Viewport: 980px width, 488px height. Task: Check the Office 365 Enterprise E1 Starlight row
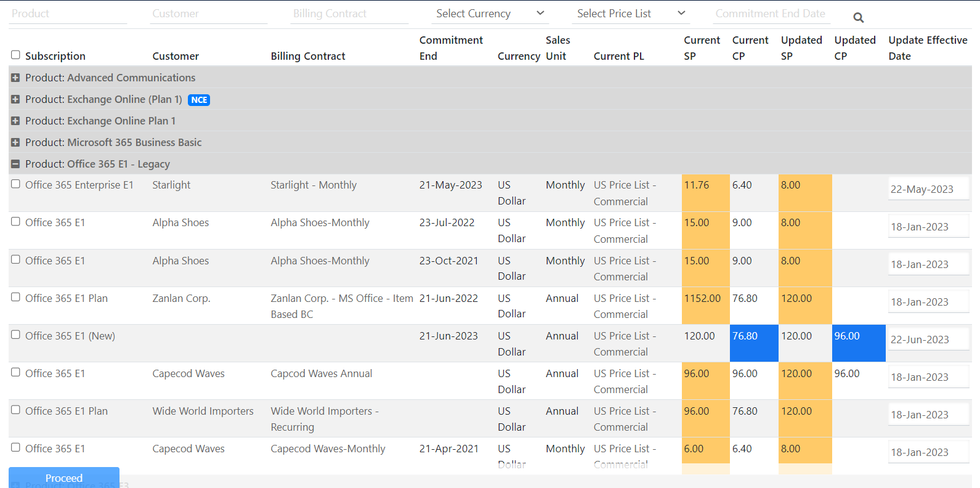(x=15, y=184)
